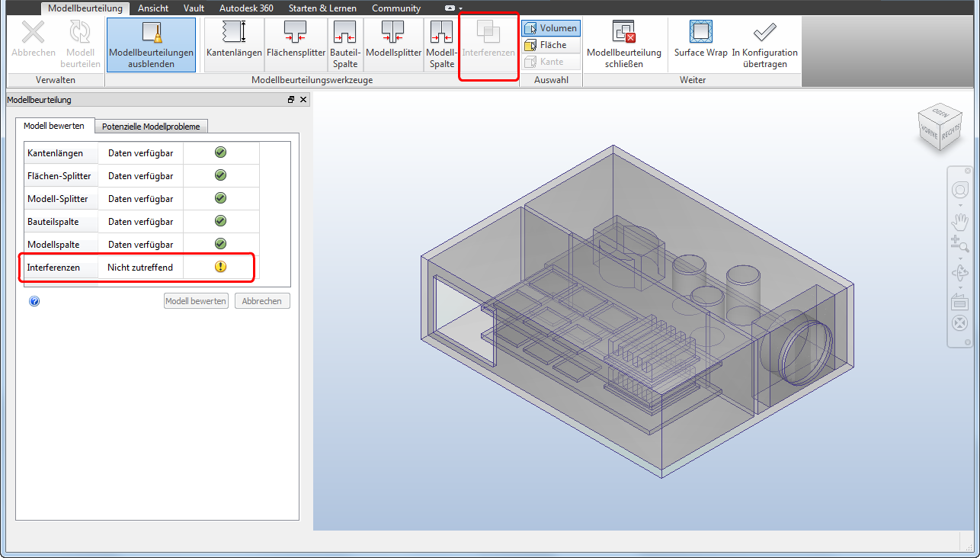Select the Bauteil-Spalte ribbon tool

coord(345,44)
